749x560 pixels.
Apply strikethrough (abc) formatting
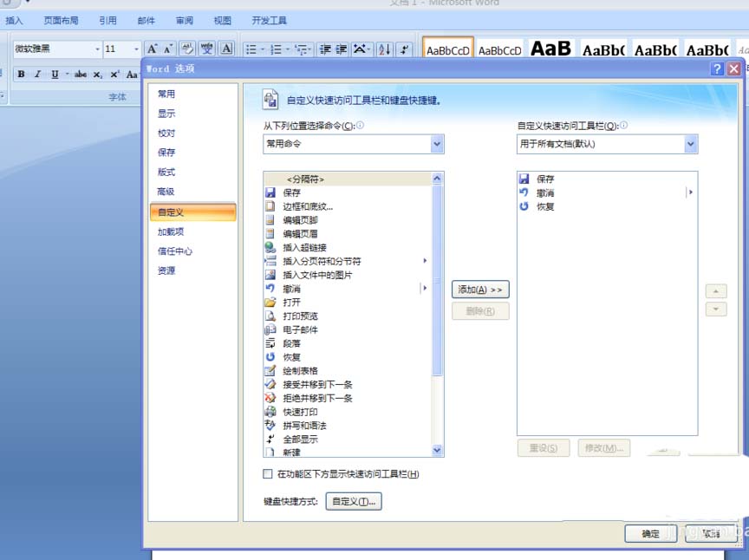pos(81,74)
